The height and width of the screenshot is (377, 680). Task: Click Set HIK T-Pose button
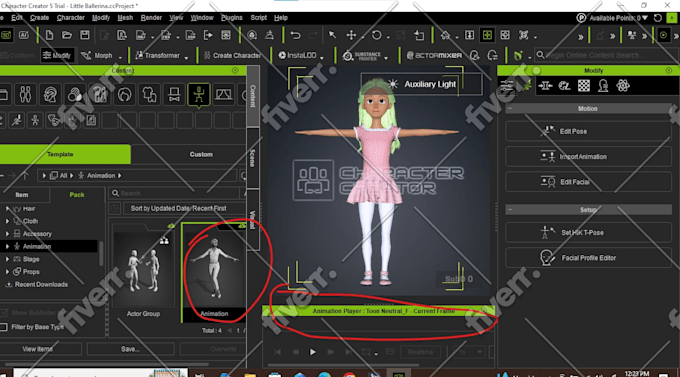pos(588,233)
